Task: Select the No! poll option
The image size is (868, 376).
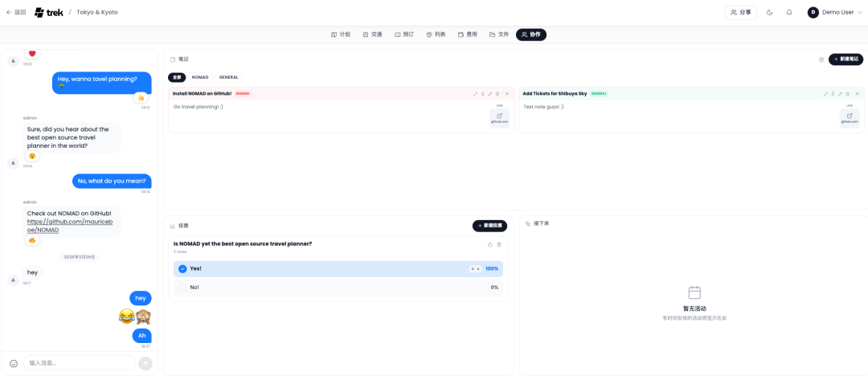Action: click(x=338, y=288)
